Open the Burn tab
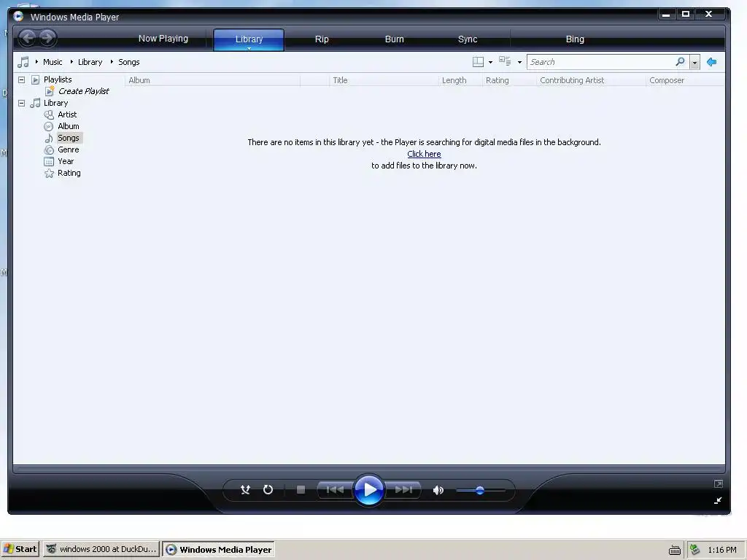747x560 pixels. click(x=395, y=39)
